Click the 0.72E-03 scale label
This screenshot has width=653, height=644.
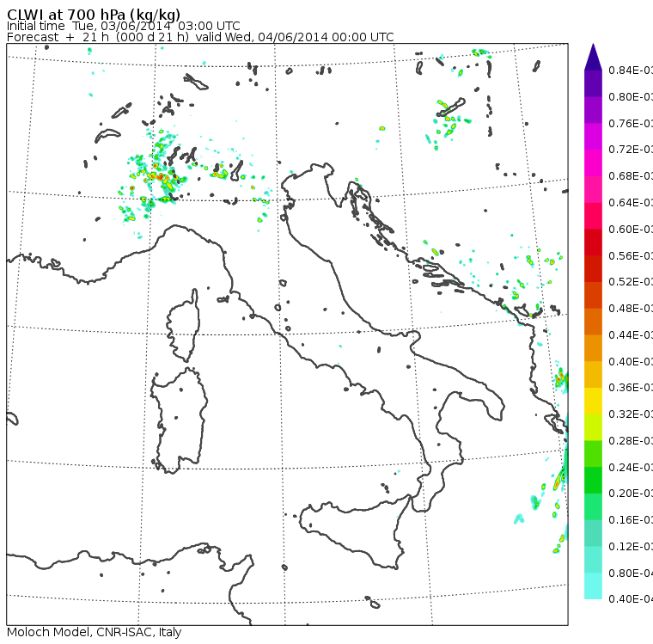point(631,150)
